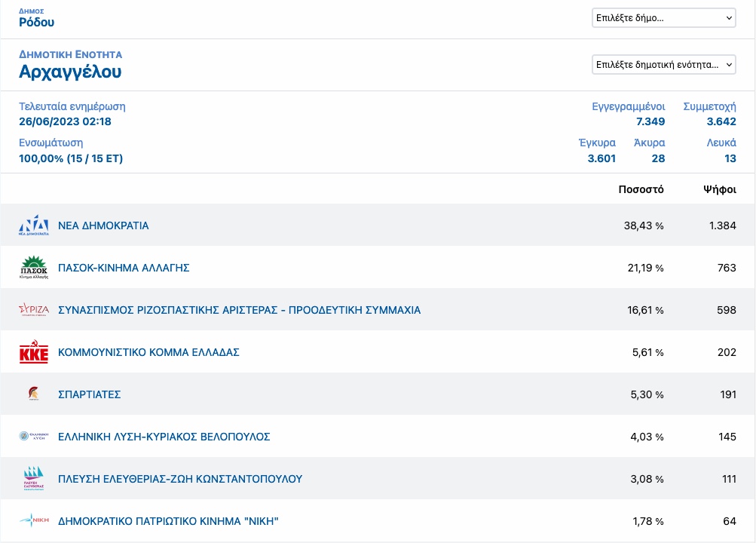Image resolution: width=756 pixels, height=543 pixels.
Task: Click the 5,30 % percentage
Action: [647, 394]
